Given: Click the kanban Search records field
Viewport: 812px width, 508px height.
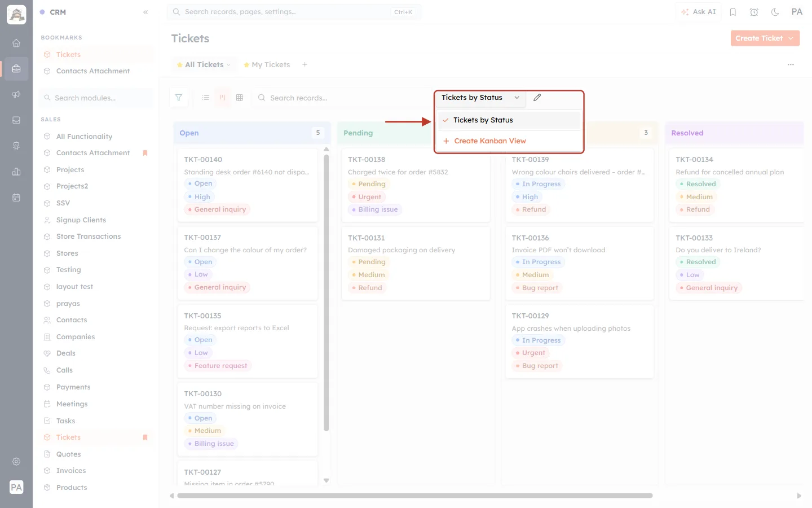Looking at the screenshot, I should pyautogui.click(x=342, y=98).
